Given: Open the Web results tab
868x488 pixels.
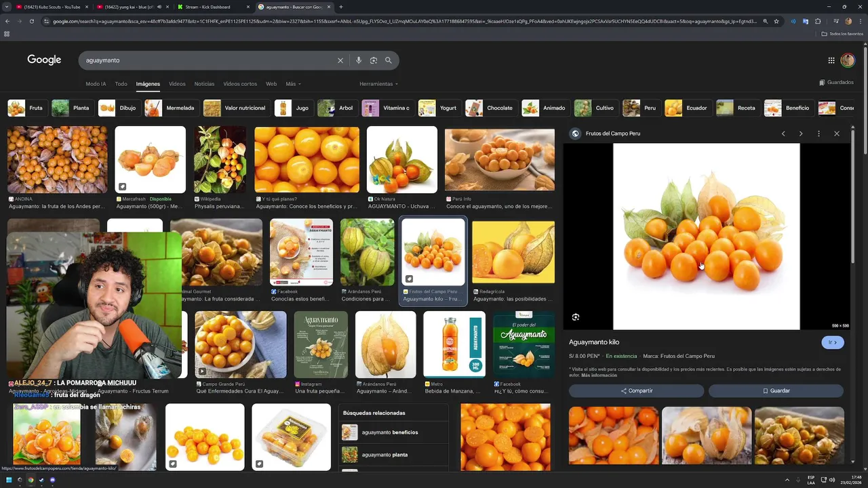Looking at the screenshot, I should pos(271,84).
